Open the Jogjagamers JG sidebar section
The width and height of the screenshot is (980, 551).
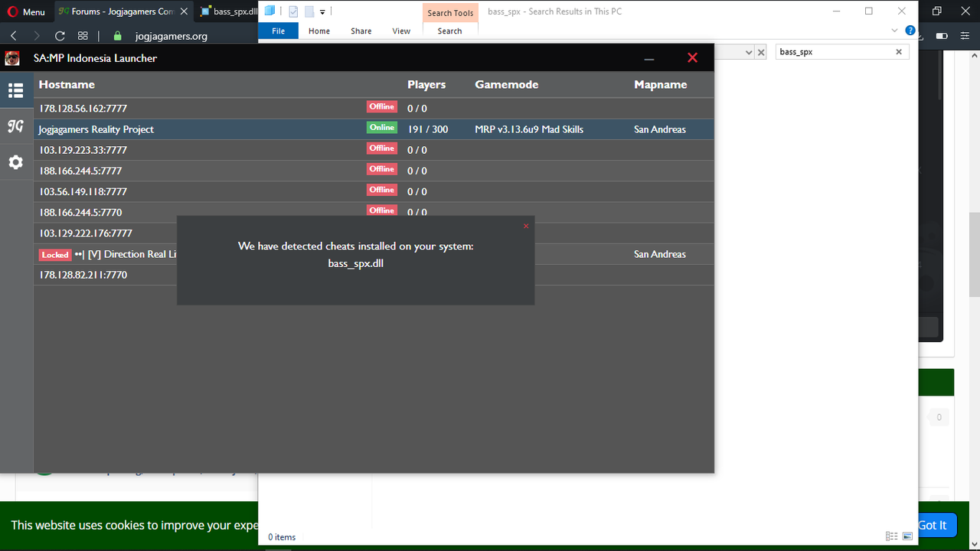click(x=15, y=126)
